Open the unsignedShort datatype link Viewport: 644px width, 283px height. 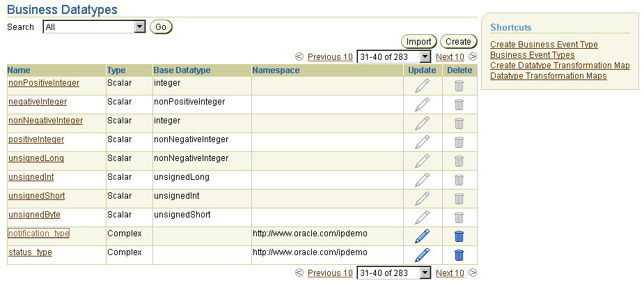click(x=37, y=196)
